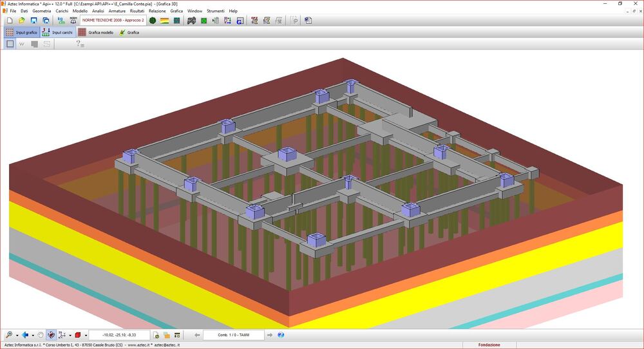
Task: Open the Risultati menu
Action: pyautogui.click(x=137, y=11)
